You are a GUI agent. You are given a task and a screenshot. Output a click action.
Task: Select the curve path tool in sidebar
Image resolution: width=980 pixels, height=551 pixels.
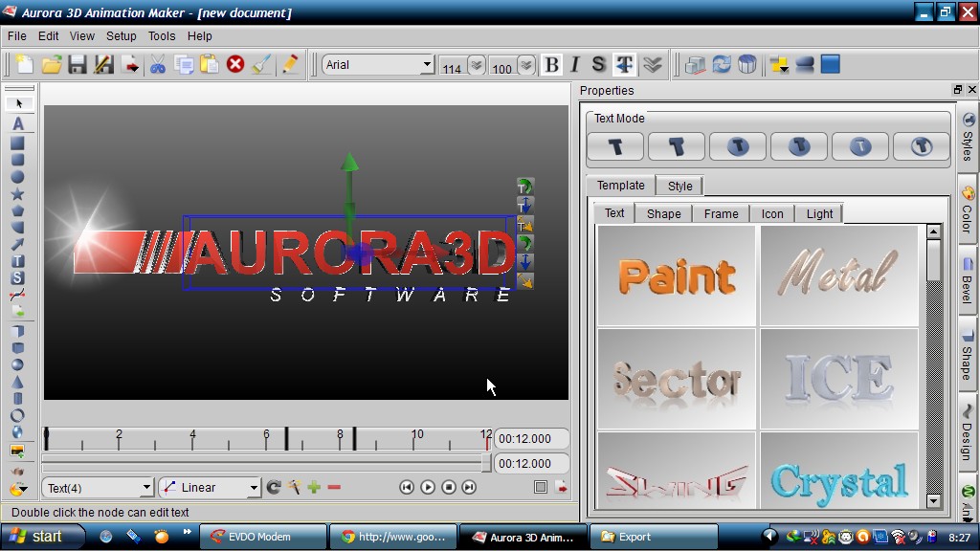pyautogui.click(x=17, y=295)
